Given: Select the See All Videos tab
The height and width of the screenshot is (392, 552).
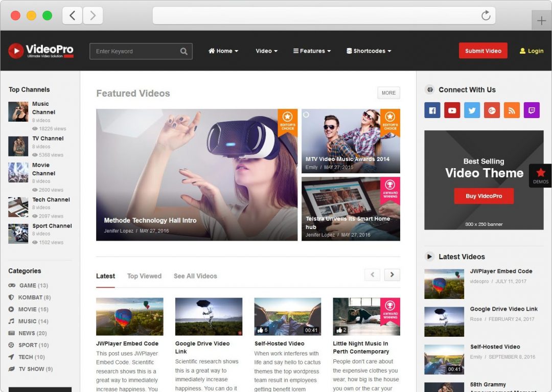Looking at the screenshot, I should (195, 276).
